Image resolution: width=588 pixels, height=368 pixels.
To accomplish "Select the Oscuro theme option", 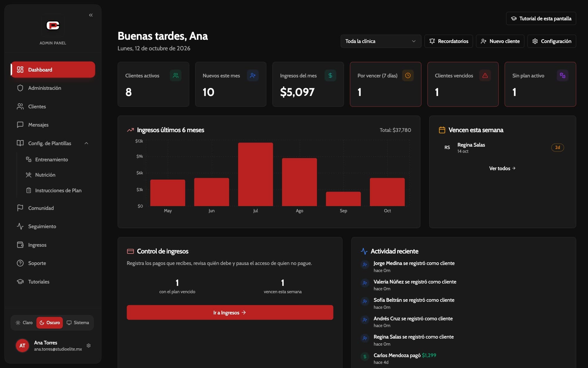I will pos(50,323).
